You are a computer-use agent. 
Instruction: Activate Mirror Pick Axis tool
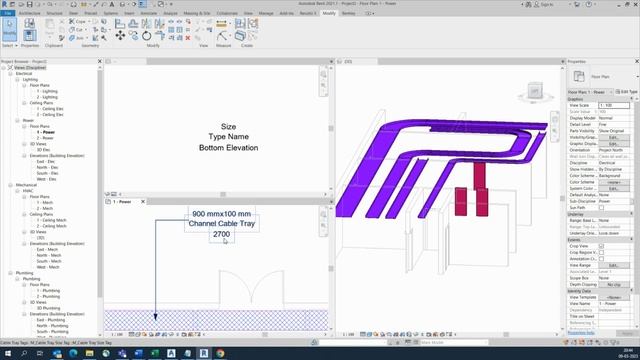147,24
